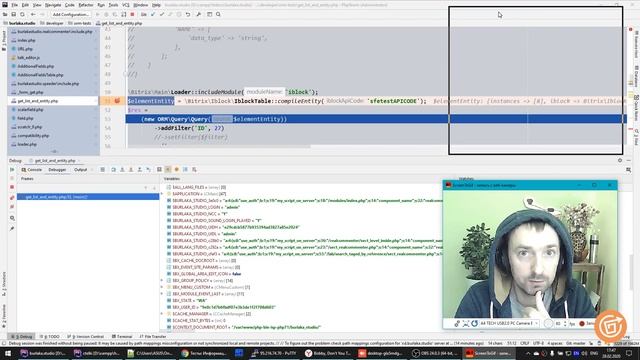This screenshot has width=640, height=360.
Task: Open the VCS menu
Action: (126, 5)
